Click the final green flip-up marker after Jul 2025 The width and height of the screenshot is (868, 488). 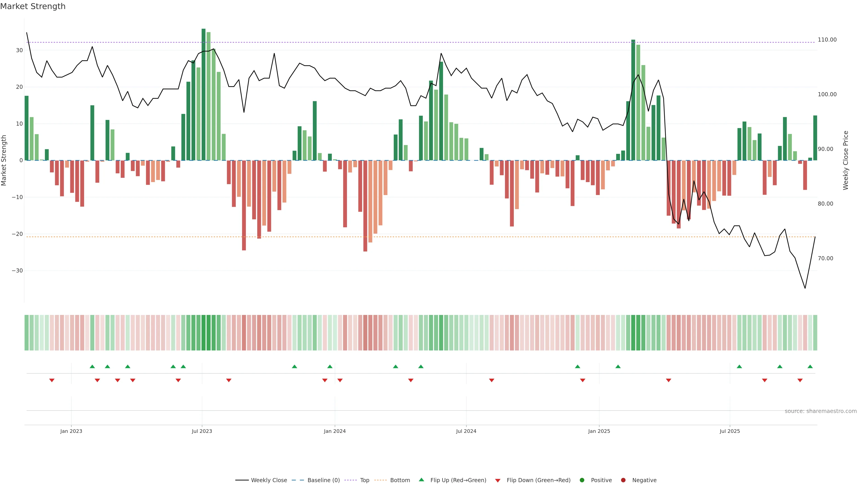click(x=810, y=366)
